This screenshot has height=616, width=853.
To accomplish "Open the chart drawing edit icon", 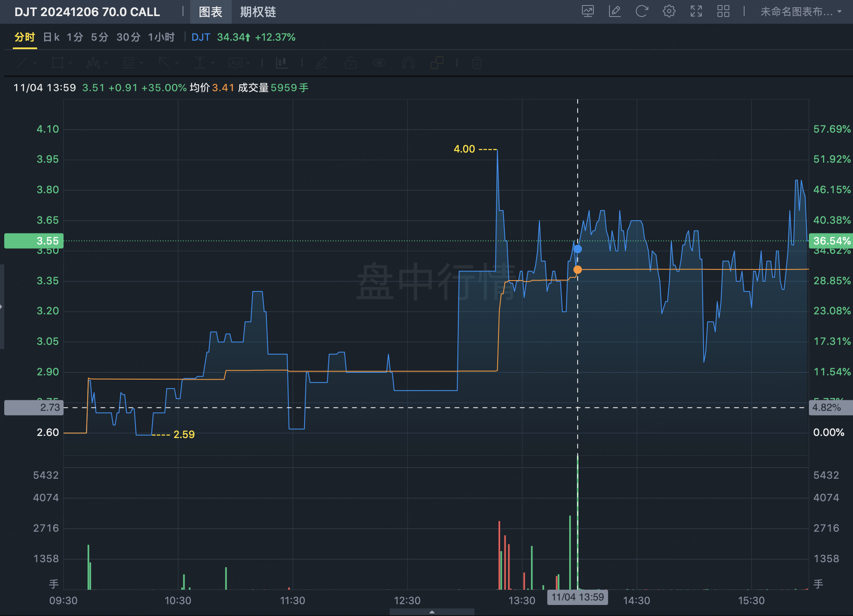I will [x=615, y=11].
